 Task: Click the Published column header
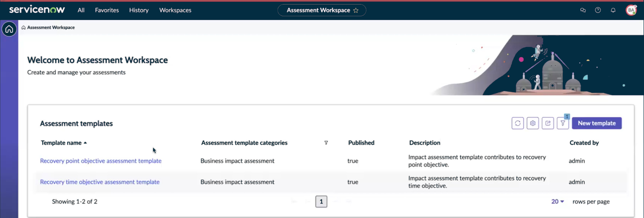coord(361,143)
